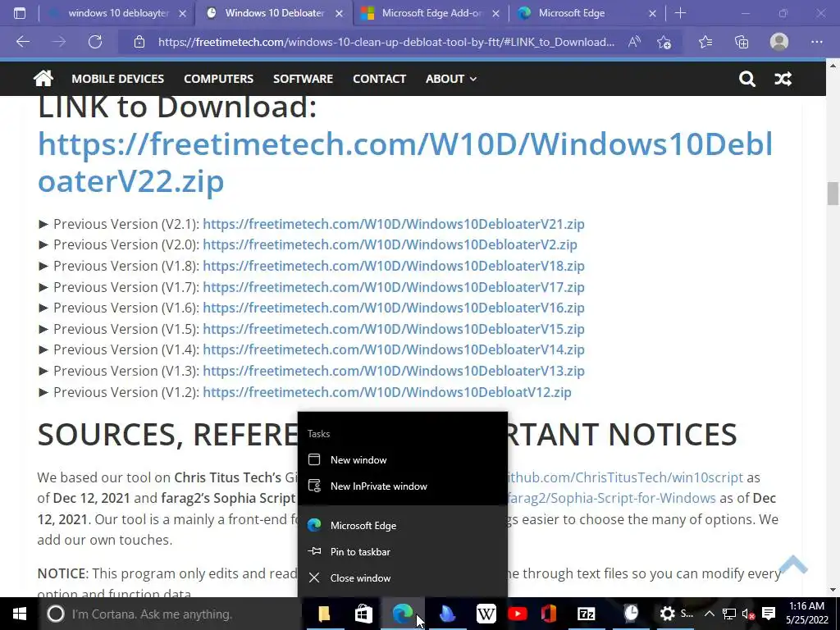Viewport: 840px width, 630px height.
Task: Select Pin to taskbar
Action: [x=402, y=552]
